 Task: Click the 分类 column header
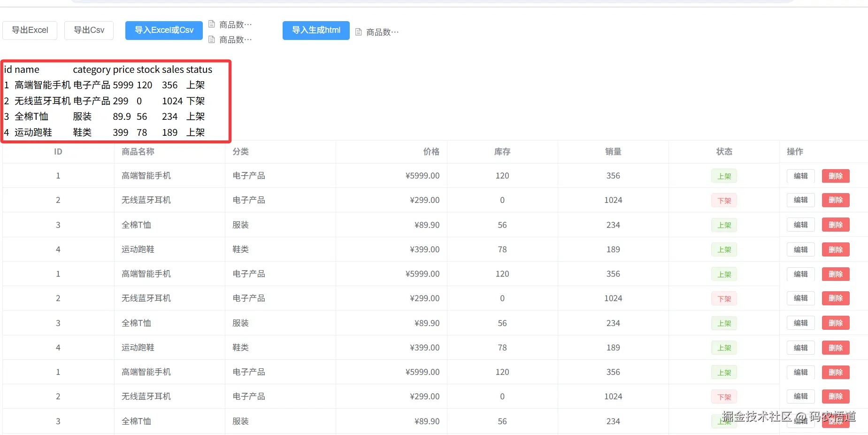pyautogui.click(x=241, y=152)
